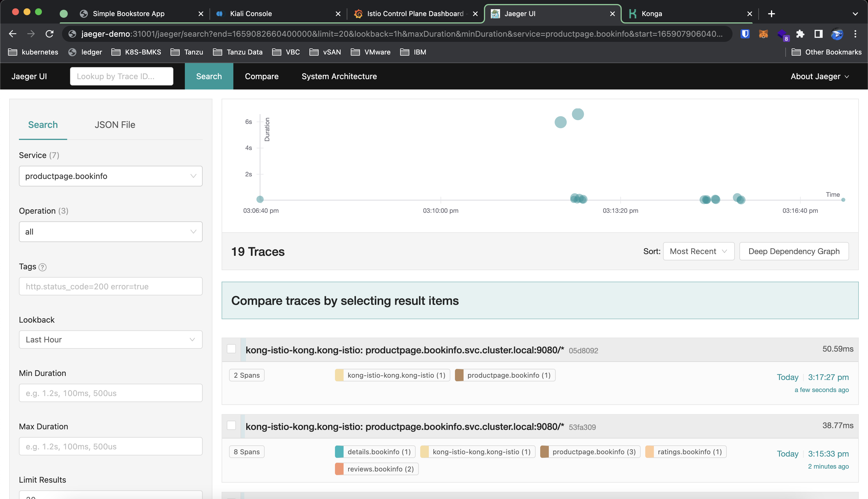
Task: Focus the Max Duration input field
Action: click(111, 446)
